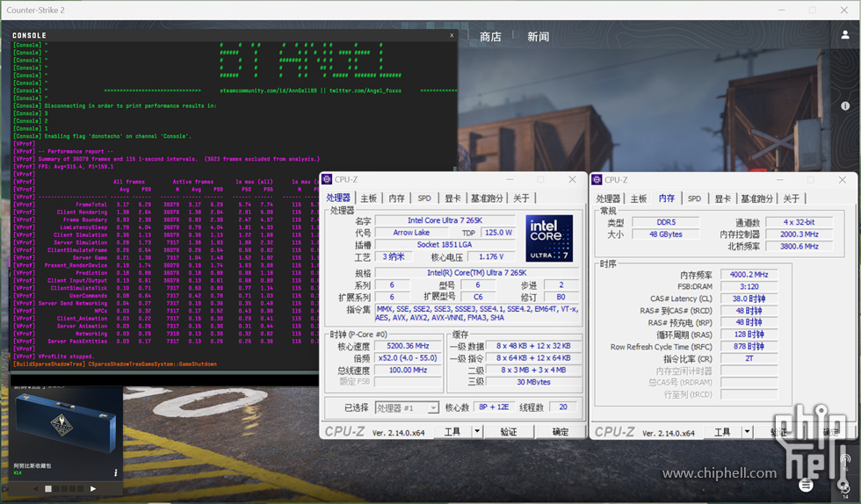Advance to next store carousel item
Screen dimensions: 861x504
93,488
